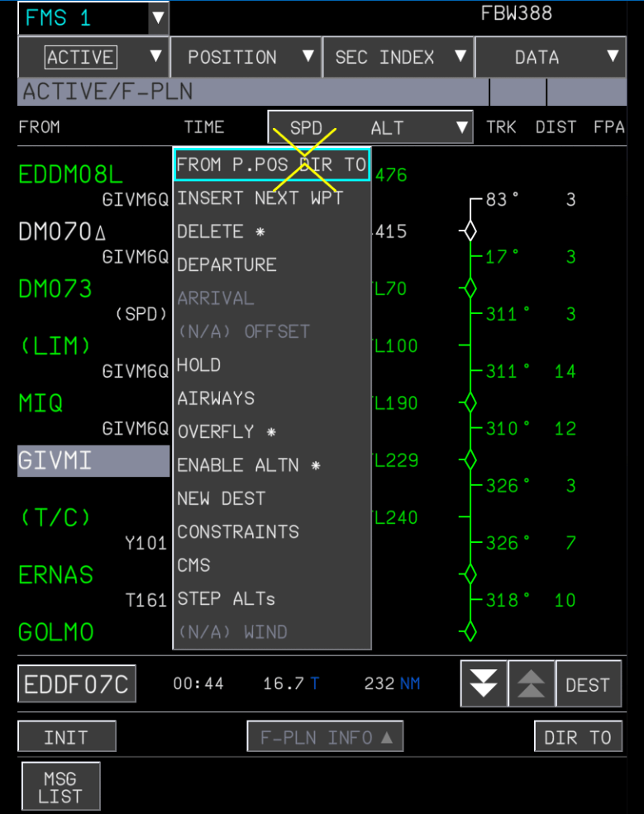
Task: Expand the F-PLN INFO menu
Action: click(325, 737)
